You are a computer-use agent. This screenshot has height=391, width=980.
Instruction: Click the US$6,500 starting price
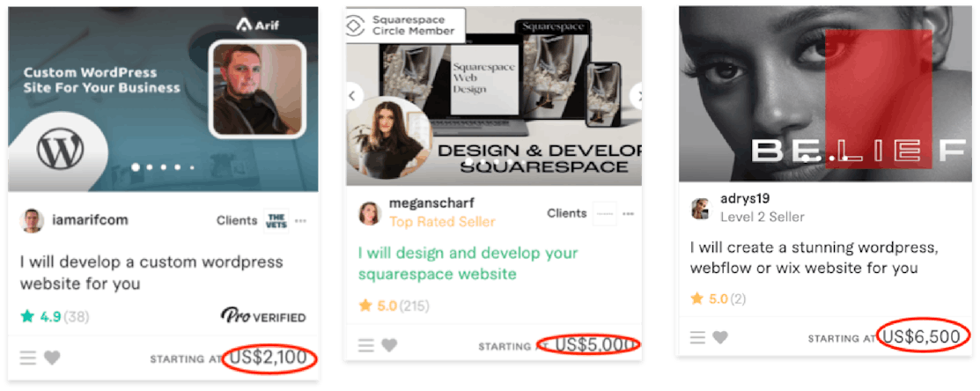tap(921, 337)
